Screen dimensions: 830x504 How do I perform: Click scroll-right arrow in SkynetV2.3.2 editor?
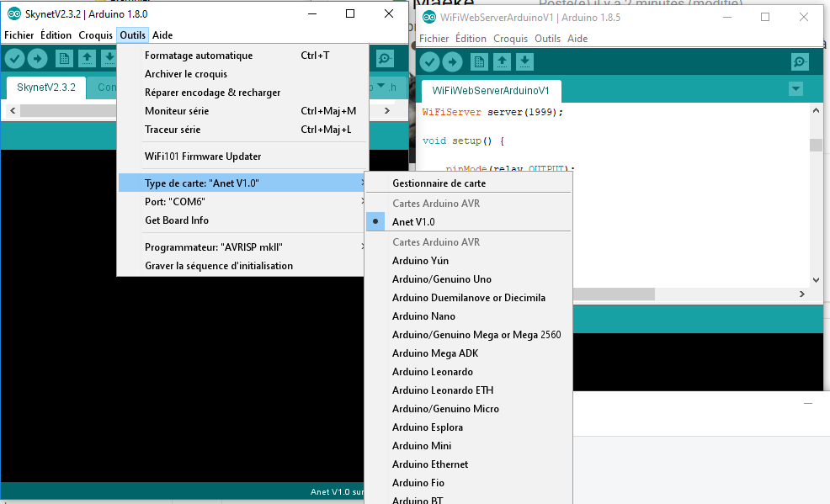point(387,110)
